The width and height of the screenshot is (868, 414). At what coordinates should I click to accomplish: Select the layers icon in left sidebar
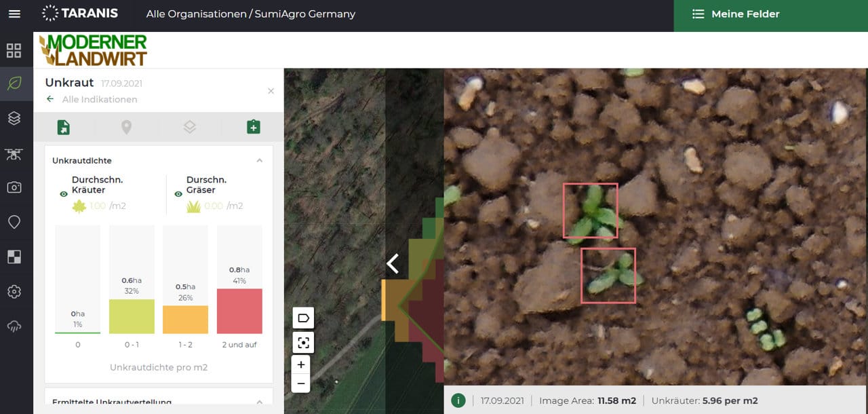tap(14, 118)
